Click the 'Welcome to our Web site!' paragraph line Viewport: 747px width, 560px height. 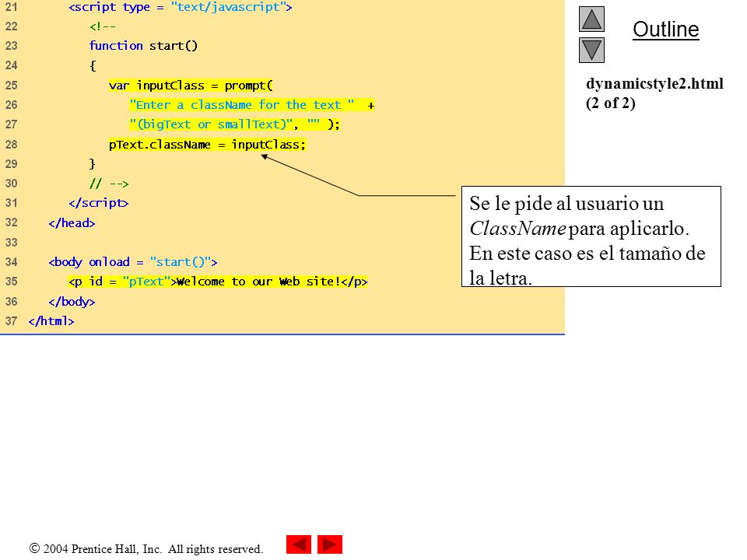pyautogui.click(x=218, y=282)
